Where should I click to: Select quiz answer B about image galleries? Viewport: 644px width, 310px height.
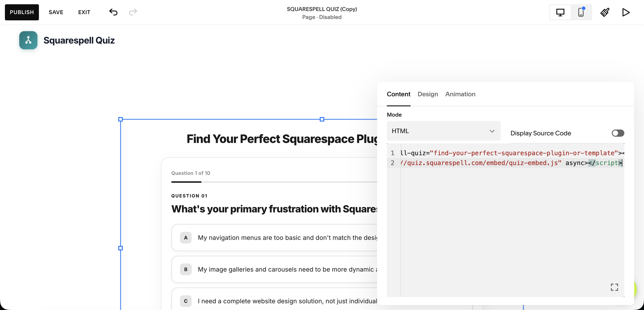(274, 269)
